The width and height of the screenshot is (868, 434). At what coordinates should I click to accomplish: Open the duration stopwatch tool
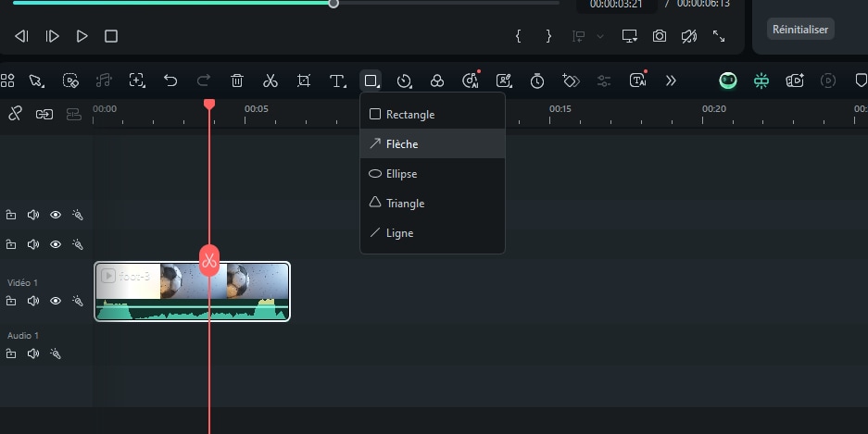pos(537,81)
